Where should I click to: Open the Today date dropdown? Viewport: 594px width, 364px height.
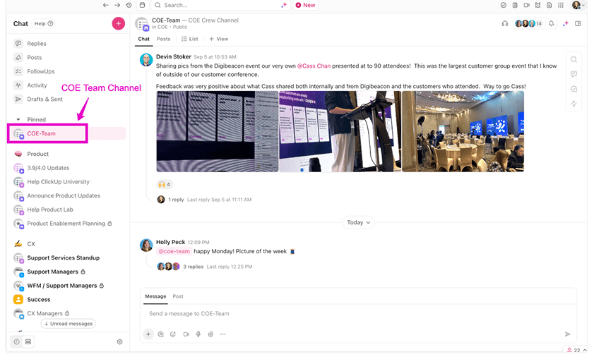[358, 222]
